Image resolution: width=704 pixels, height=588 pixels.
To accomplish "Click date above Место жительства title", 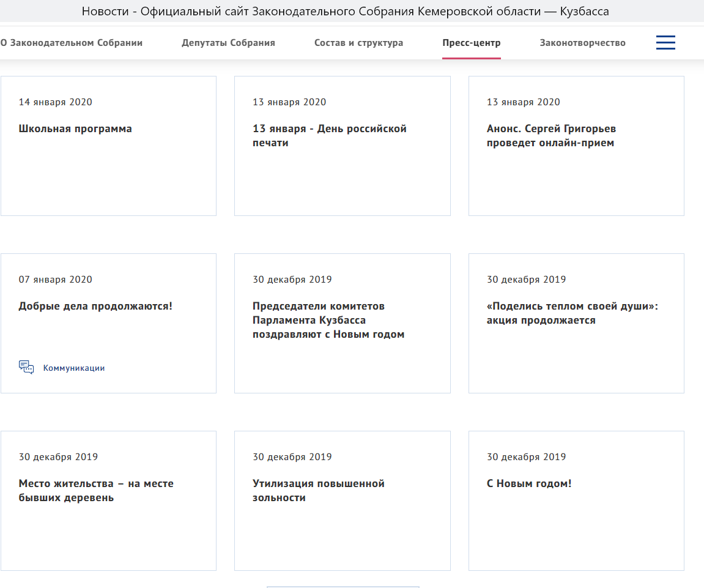I will point(58,457).
